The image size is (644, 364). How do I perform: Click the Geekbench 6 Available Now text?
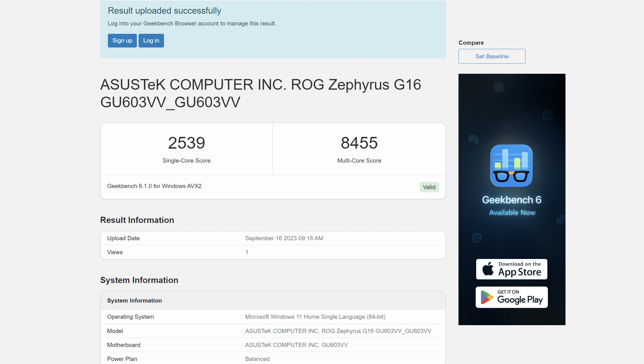(x=512, y=206)
